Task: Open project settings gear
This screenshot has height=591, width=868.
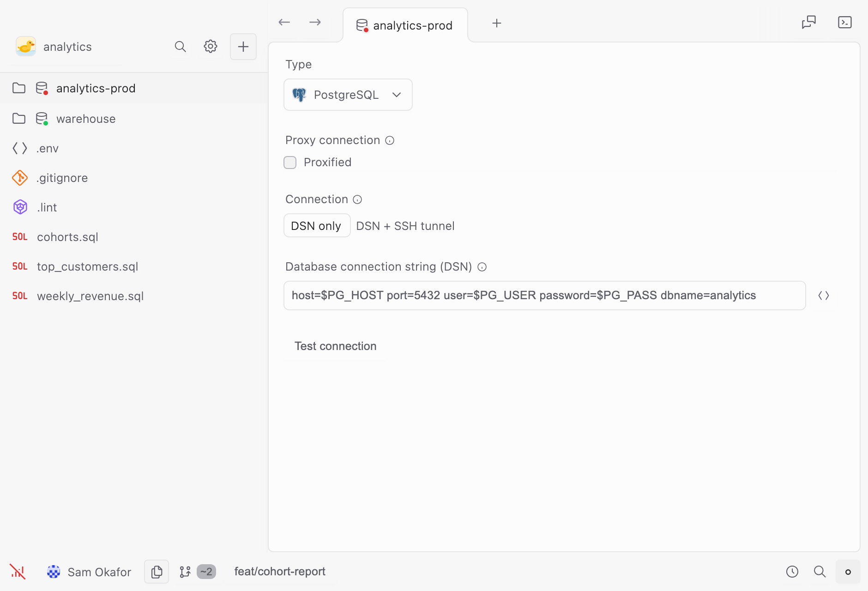Action: tap(211, 47)
